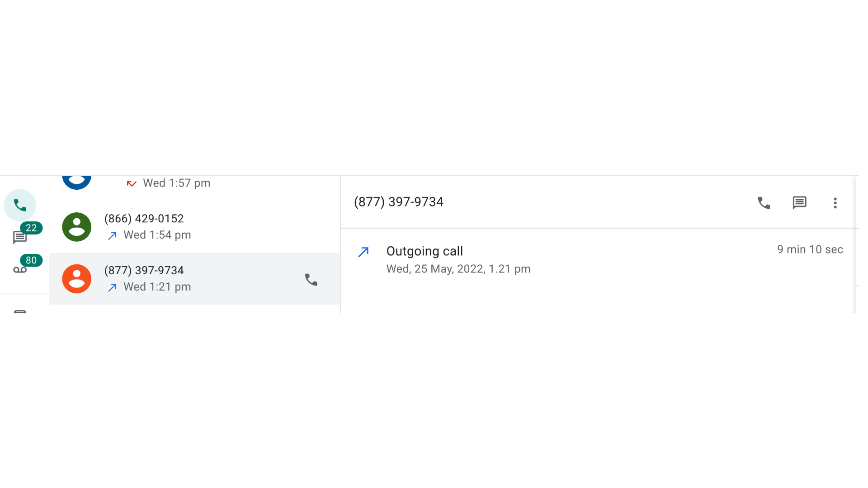The height and width of the screenshot is (488, 868).
Task: Select the (877) 397-9734 call entry
Action: pyautogui.click(x=194, y=279)
